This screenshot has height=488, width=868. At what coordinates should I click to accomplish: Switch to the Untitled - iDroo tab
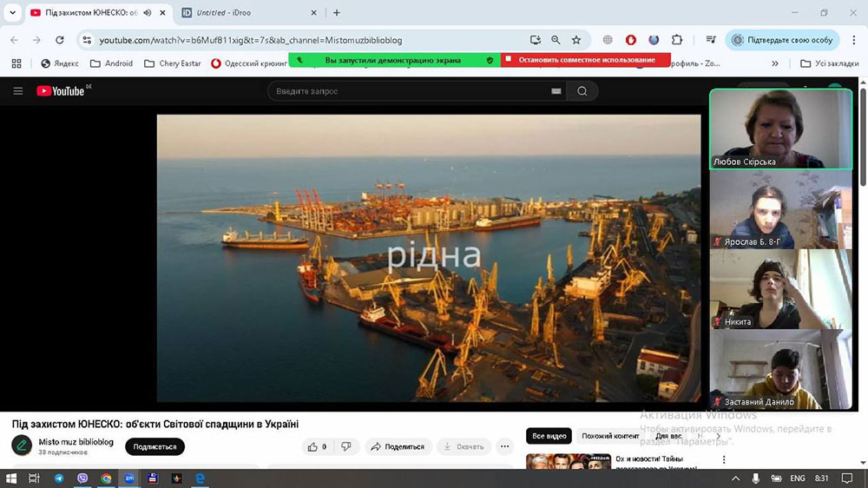pyautogui.click(x=248, y=12)
